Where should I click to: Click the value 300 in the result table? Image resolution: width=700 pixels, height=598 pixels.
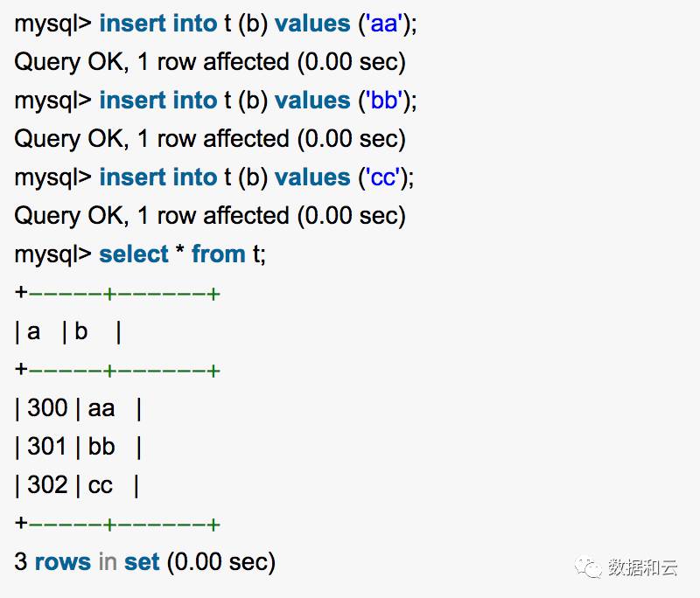[47, 408]
